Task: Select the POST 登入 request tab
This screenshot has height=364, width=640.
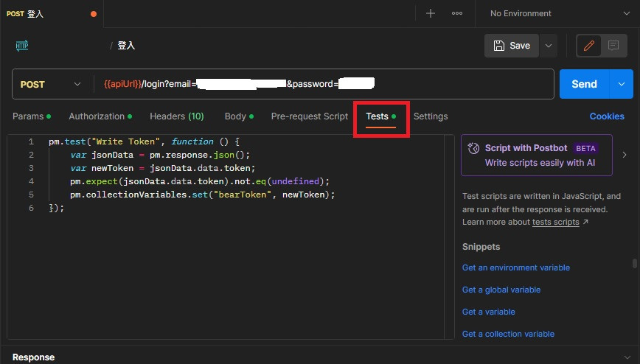Action: (x=52, y=14)
